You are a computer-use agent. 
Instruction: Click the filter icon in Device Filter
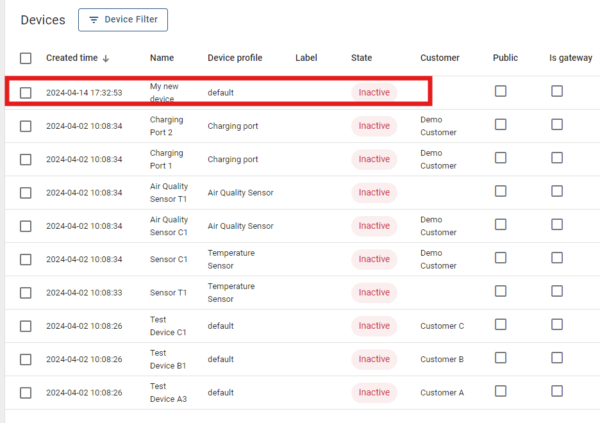(x=94, y=19)
